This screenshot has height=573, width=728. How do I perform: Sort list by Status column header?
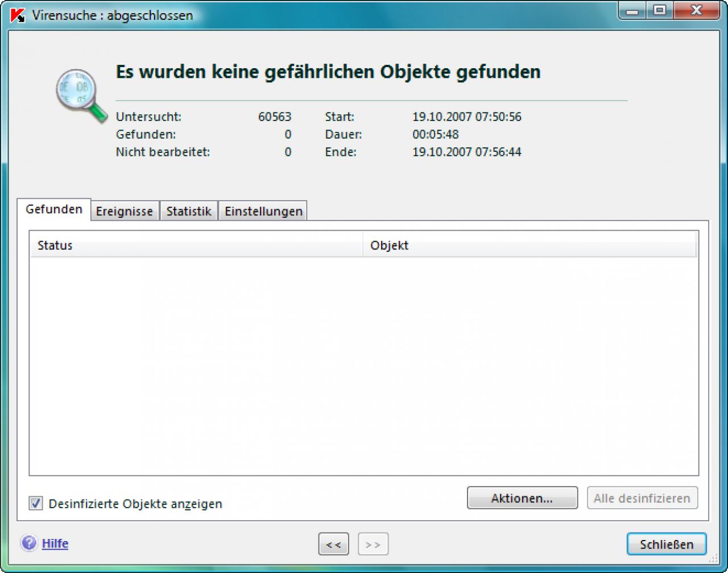coord(196,246)
